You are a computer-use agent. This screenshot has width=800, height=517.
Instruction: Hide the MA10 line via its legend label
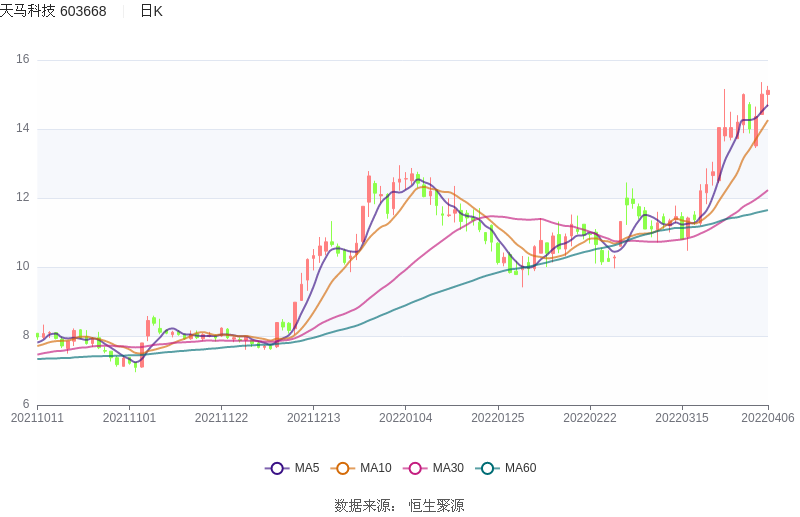pyautogui.click(x=376, y=468)
